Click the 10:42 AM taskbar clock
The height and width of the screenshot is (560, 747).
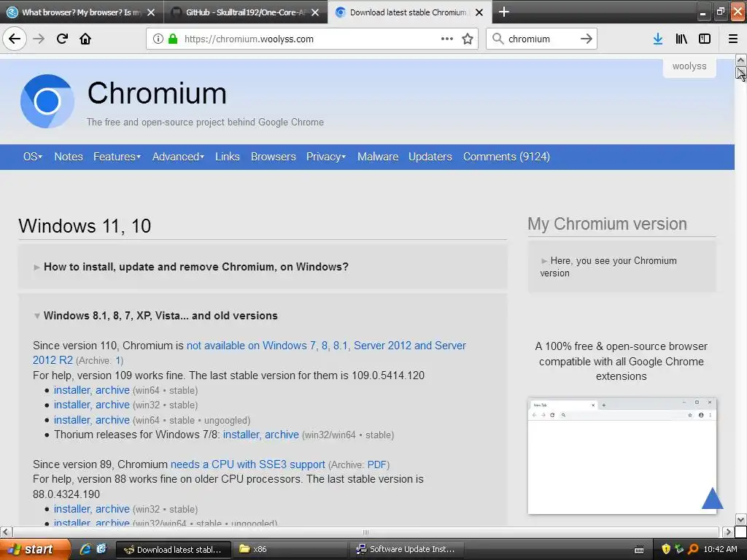click(x=720, y=549)
